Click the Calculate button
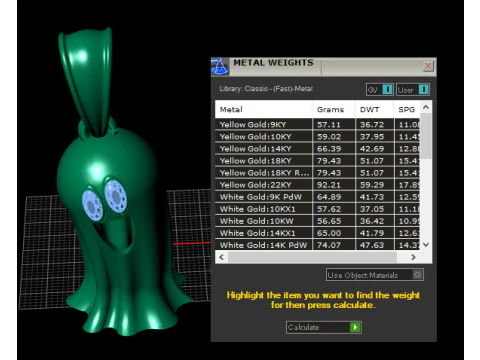The width and height of the screenshot is (480, 360). (323, 327)
